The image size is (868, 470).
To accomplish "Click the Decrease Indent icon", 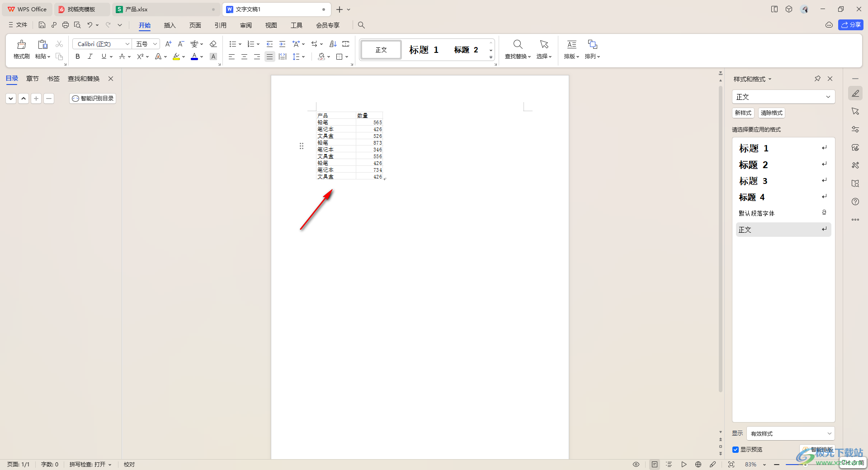I will (x=269, y=44).
